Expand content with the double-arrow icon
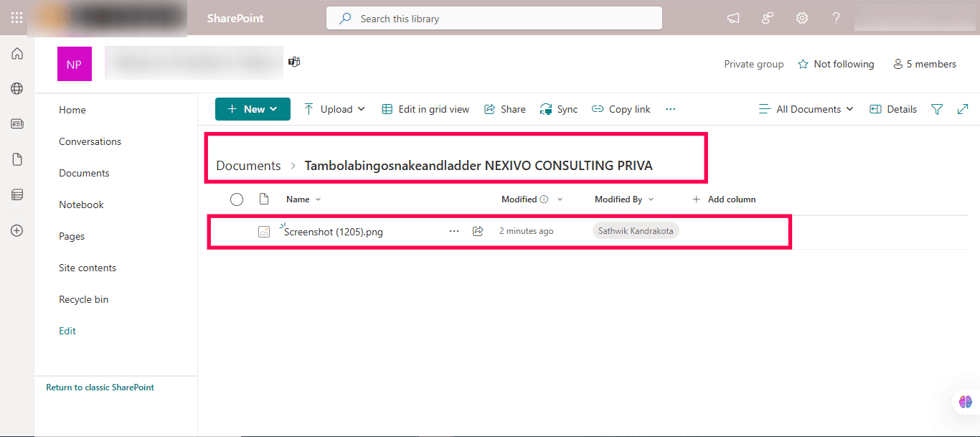 pos(963,109)
